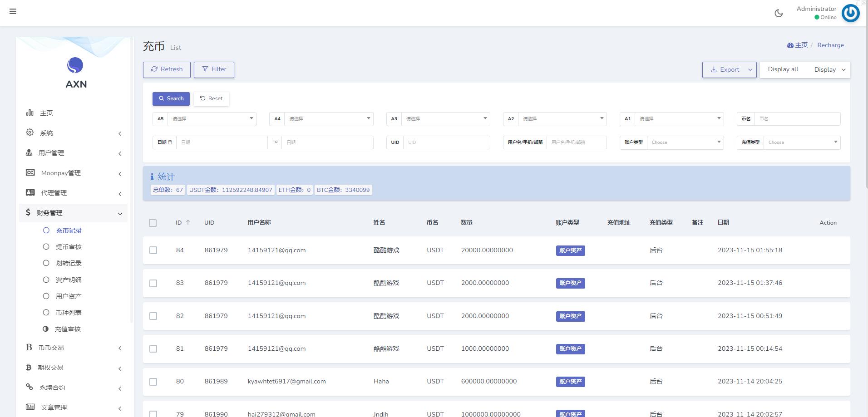This screenshot has height=417, width=868.
Task: Select the checkbox for row ID 81
Action: coord(153,349)
